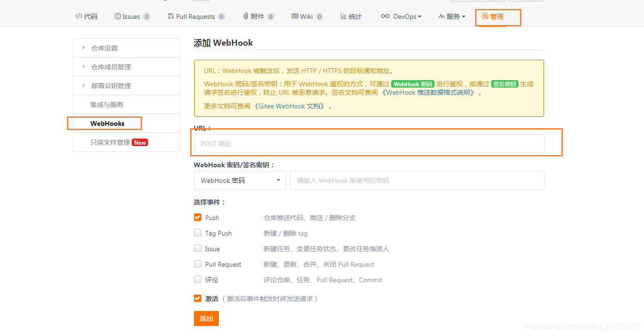Open the 管理 tab
This screenshot has width=644, height=335.
(493, 16)
